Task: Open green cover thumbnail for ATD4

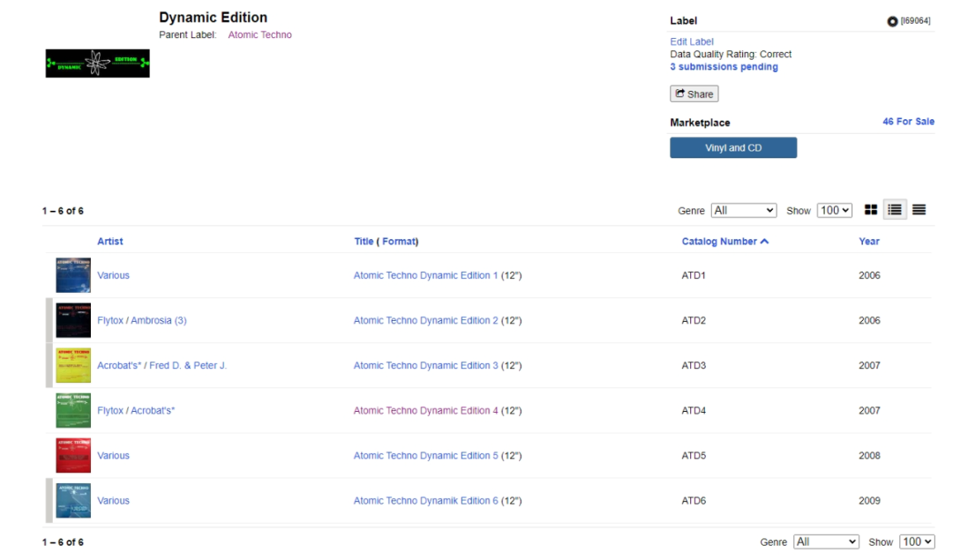Action: pos(73,411)
